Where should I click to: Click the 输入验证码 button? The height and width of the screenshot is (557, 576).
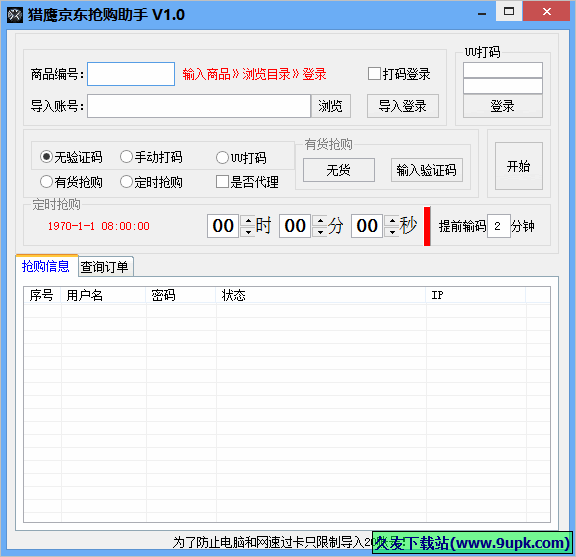[426, 170]
